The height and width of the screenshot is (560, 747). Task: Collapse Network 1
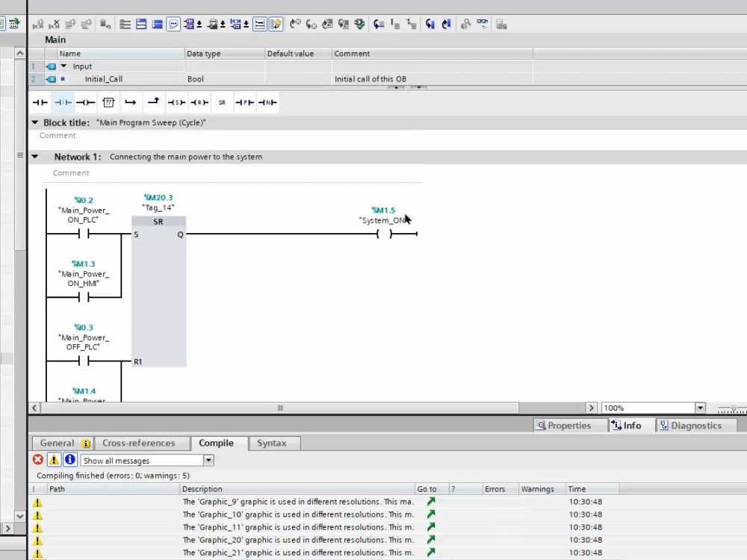[x=34, y=157]
